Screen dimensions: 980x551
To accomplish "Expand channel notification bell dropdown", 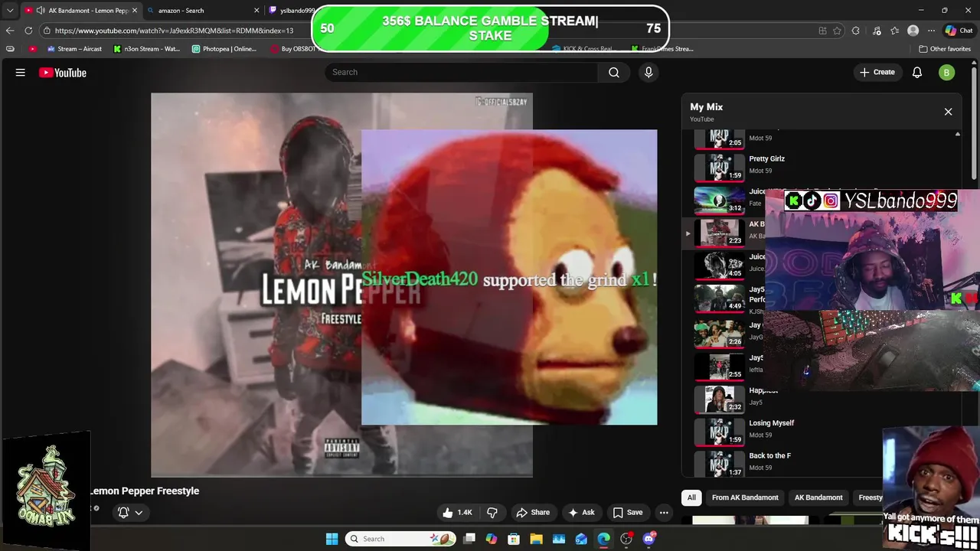I will point(130,512).
